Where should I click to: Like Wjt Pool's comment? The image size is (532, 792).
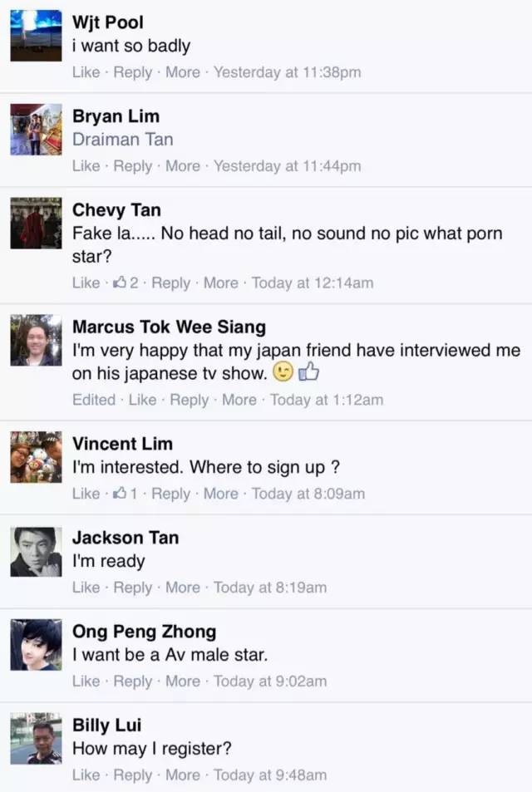coord(86,72)
